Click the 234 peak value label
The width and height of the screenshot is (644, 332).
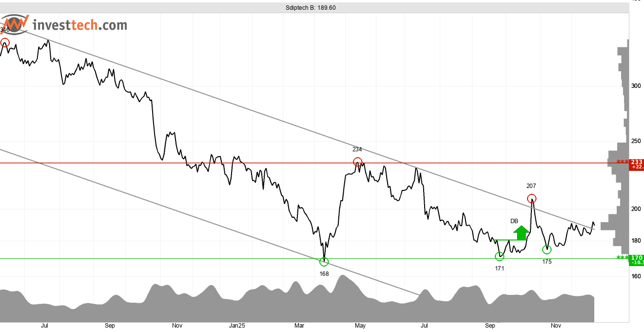(357, 149)
